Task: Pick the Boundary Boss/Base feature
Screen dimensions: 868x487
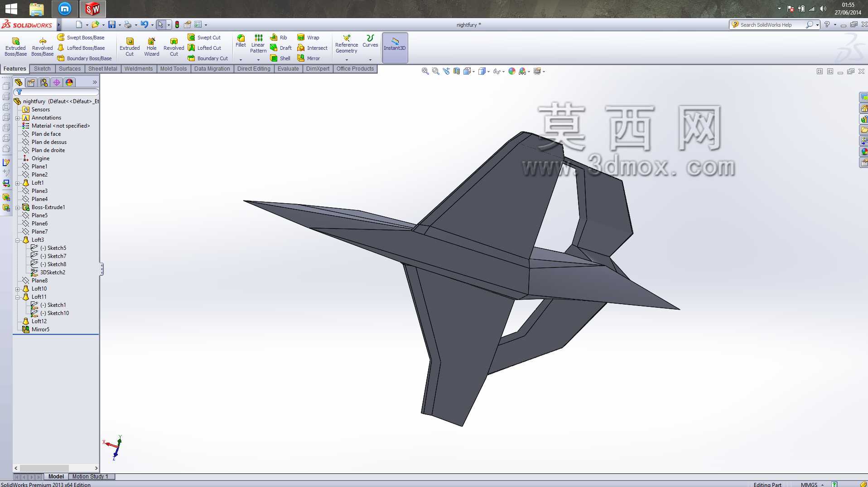Action: tap(85, 58)
